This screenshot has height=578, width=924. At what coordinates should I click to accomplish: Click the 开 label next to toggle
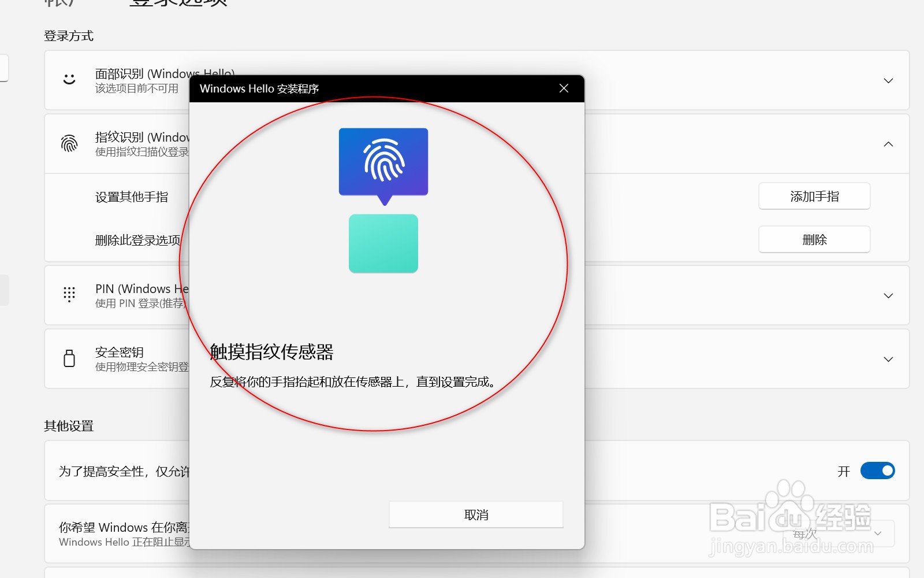(x=844, y=472)
